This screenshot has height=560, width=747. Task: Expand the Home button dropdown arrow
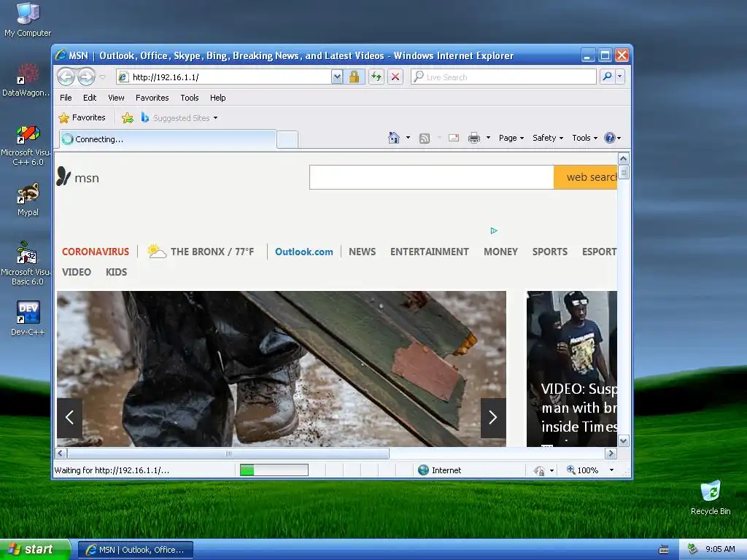(x=408, y=138)
